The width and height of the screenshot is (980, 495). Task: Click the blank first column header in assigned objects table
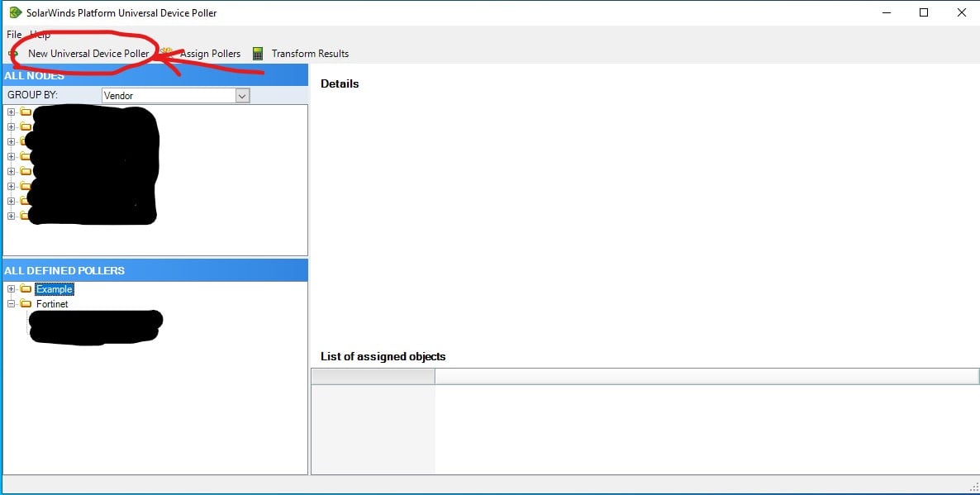point(373,376)
